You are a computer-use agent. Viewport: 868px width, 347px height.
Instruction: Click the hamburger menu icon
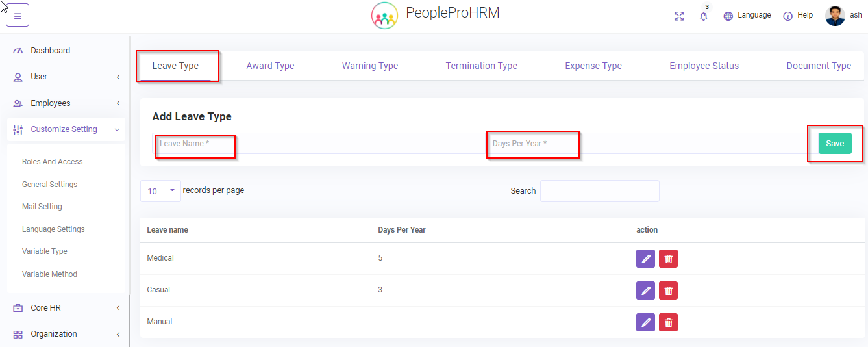[18, 16]
